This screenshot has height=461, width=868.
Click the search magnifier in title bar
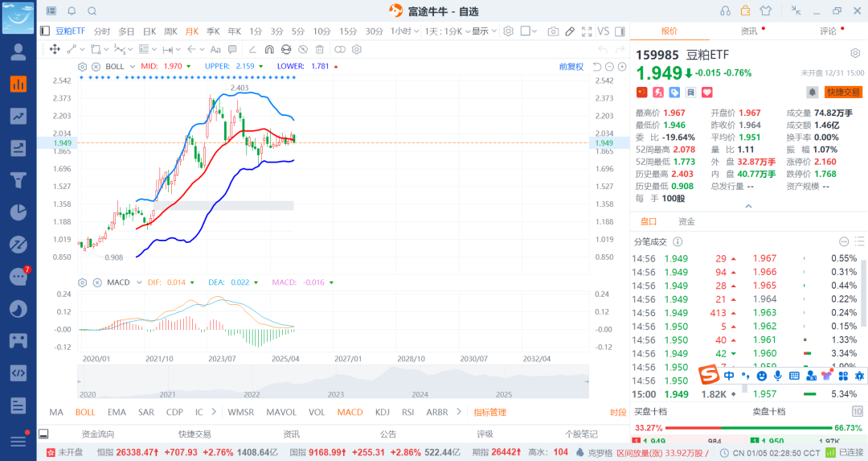pos(92,10)
